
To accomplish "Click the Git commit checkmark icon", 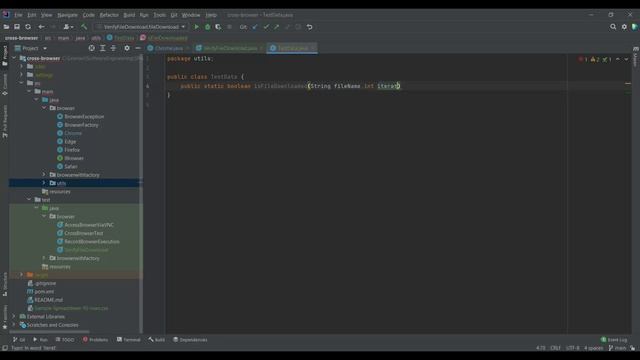I will (266, 27).
